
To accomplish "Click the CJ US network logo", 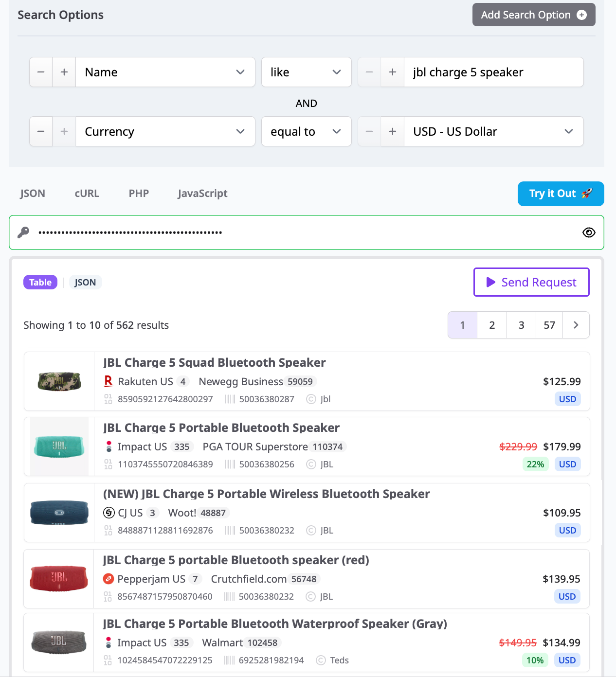I will point(109,513).
